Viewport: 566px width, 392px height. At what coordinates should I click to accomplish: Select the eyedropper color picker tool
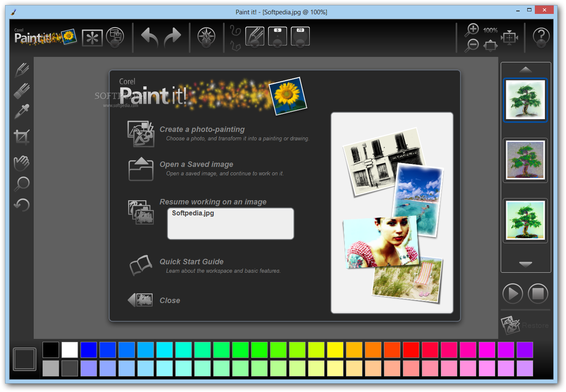21,112
